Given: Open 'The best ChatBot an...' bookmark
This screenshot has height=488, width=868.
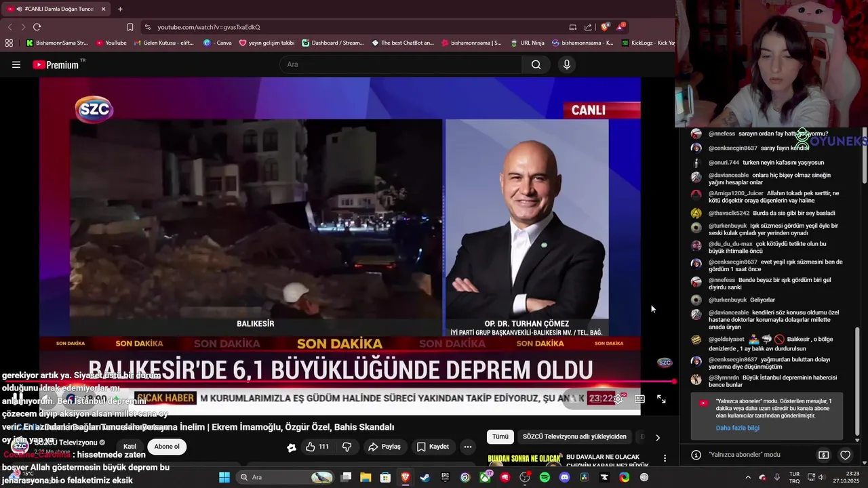Looking at the screenshot, I should (403, 43).
